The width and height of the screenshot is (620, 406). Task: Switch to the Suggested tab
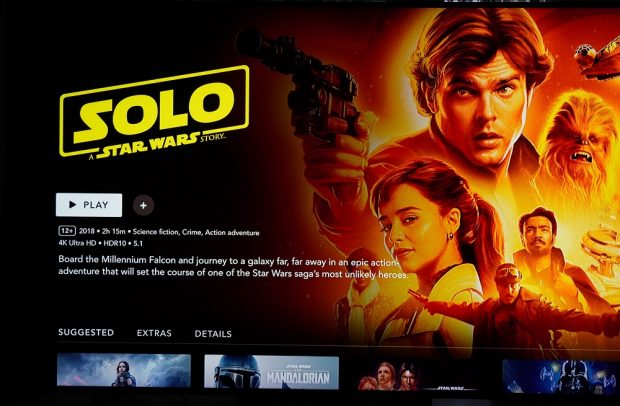point(86,332)
